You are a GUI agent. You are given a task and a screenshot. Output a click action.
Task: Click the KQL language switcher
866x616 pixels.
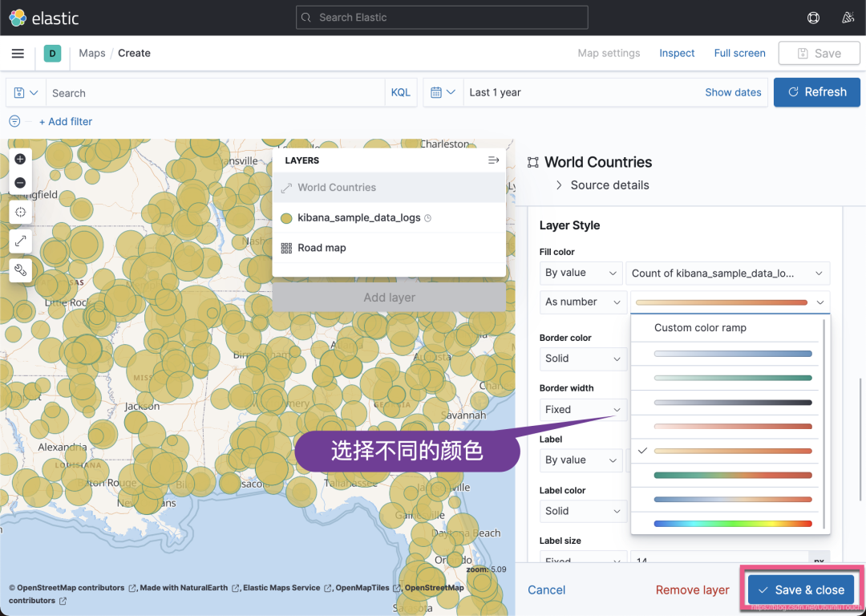pyautogui.click(x=400, y=93)
